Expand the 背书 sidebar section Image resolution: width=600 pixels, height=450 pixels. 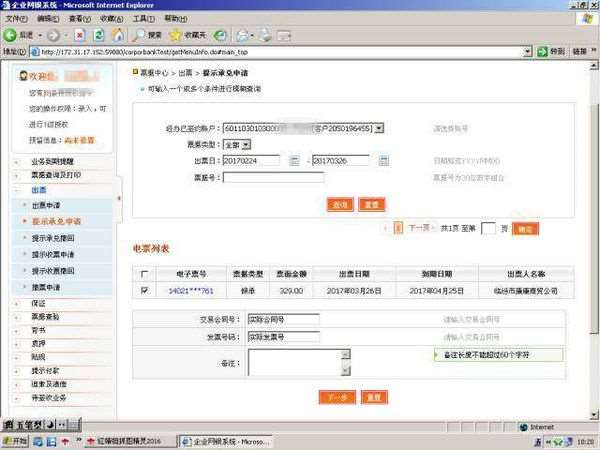pos(16,331)
